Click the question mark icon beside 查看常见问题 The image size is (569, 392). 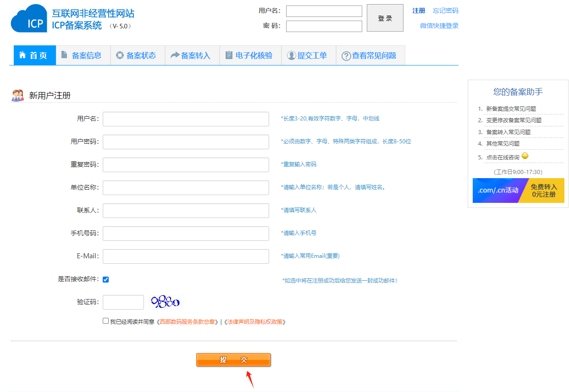coord(346,56)
